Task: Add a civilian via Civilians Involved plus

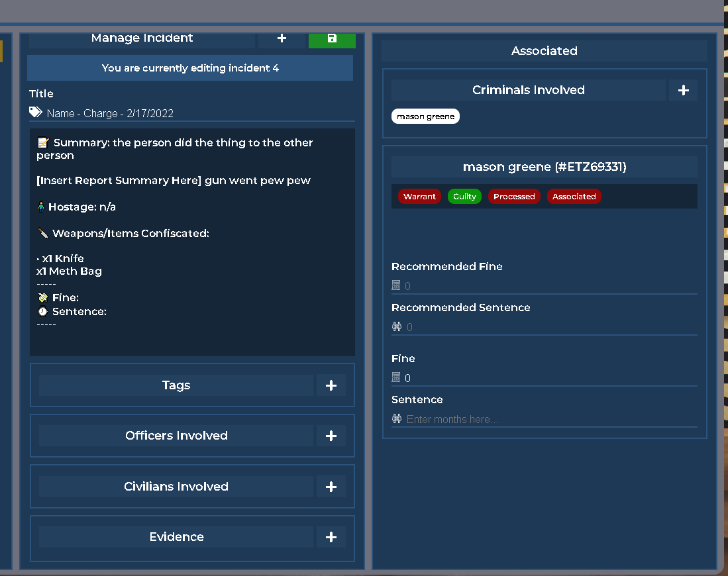Action: click(331, 487)
